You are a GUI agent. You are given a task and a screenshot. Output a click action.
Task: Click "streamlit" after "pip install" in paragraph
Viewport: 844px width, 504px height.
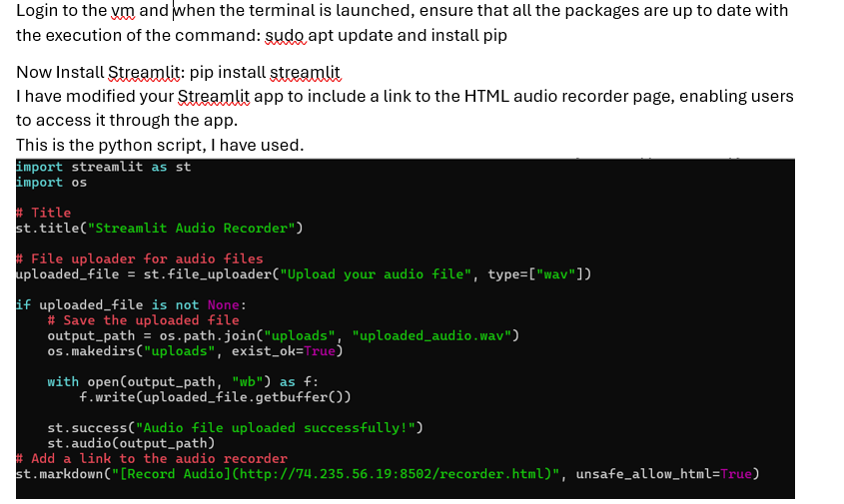(x=305, y=72)
